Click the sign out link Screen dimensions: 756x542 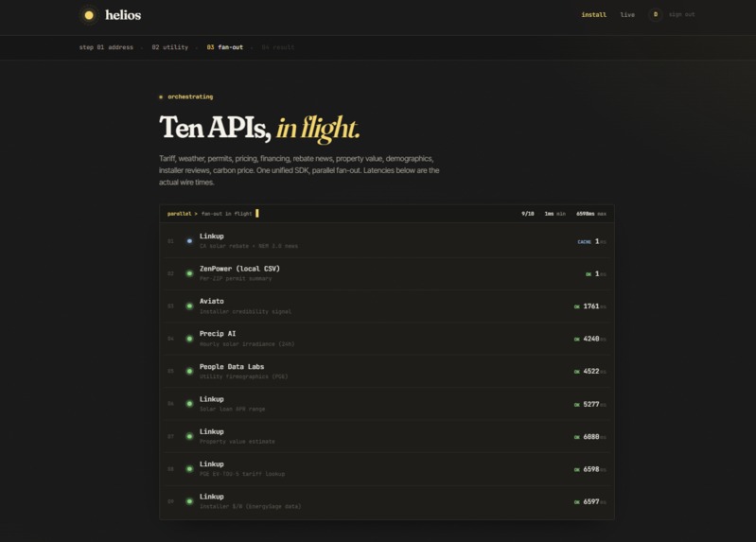coord(682,14)
